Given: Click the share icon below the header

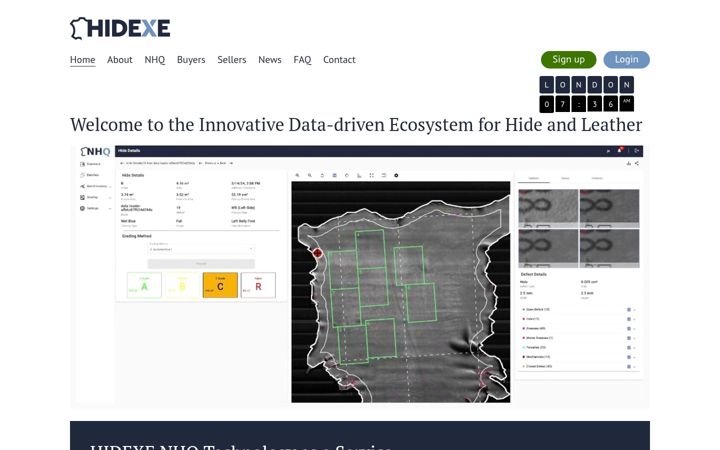Looking at the screenshot, I should 636,163.
